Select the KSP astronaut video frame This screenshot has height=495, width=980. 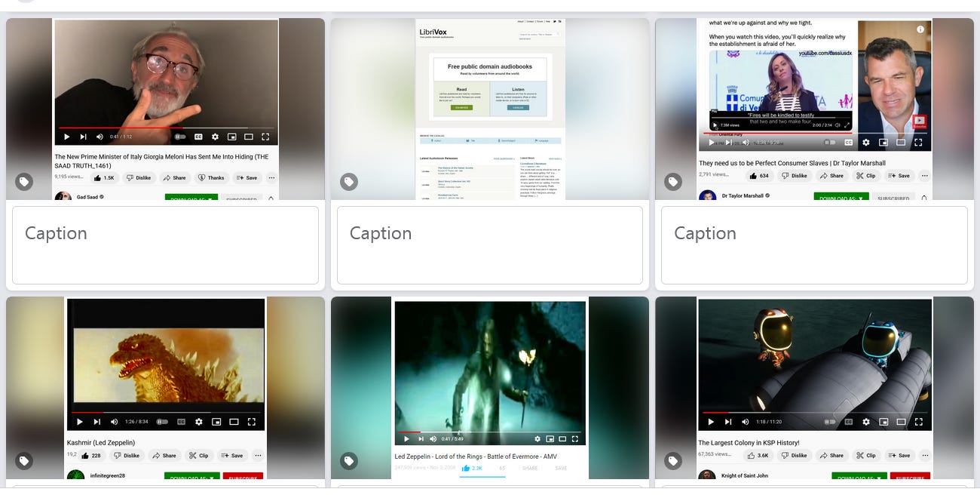815,366
